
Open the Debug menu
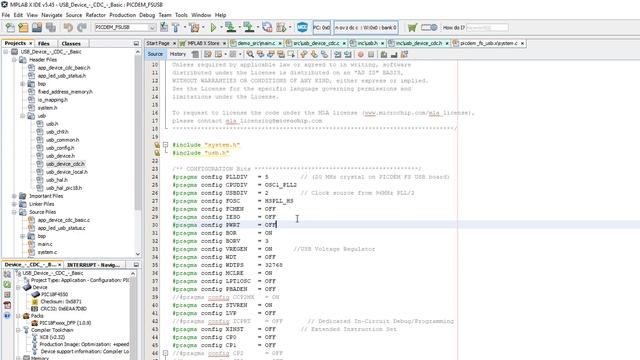point(147,15)
